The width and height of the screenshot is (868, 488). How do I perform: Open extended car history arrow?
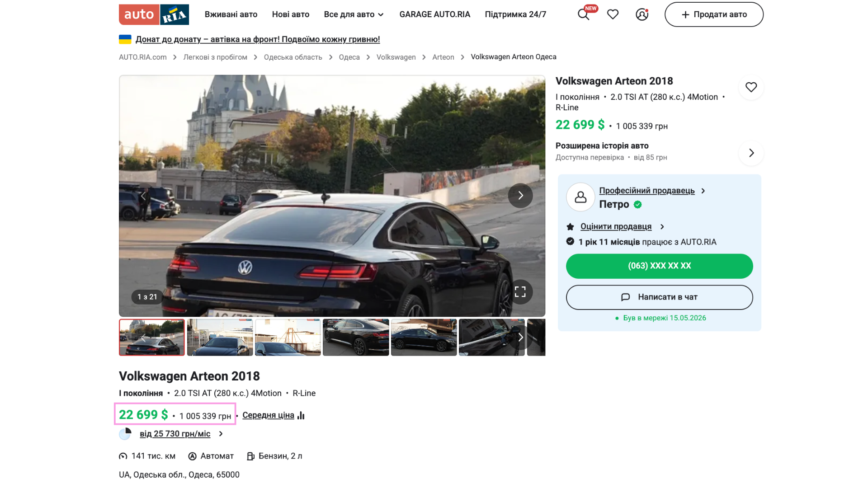coord(751,153)
